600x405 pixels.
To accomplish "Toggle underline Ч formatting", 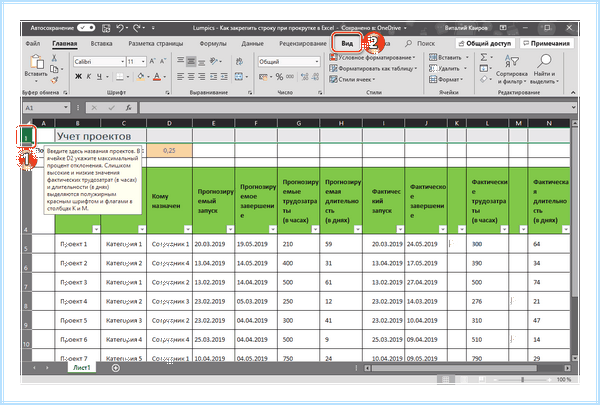I will 99,77.
